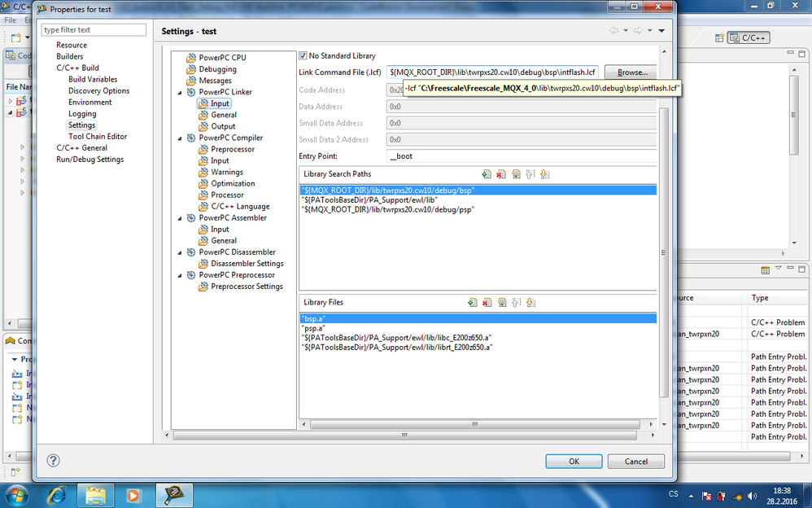
Task: Select Messages tool settings
Action: click(215, 81)
